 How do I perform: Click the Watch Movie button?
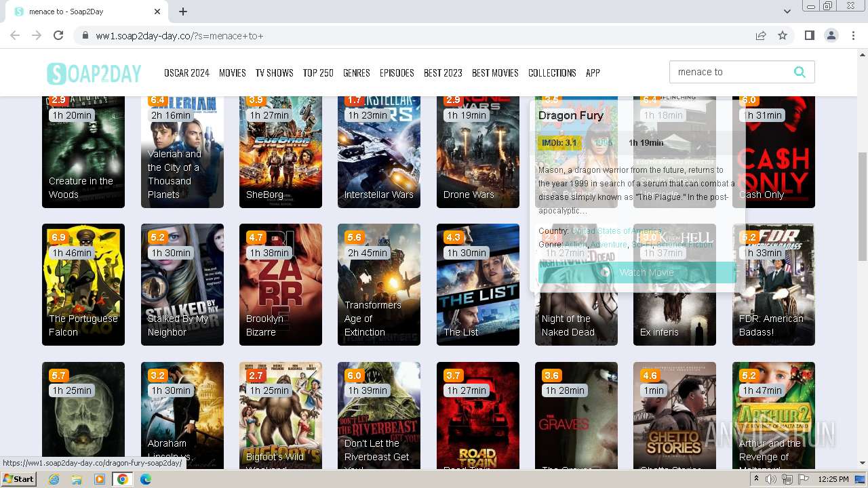637,272
